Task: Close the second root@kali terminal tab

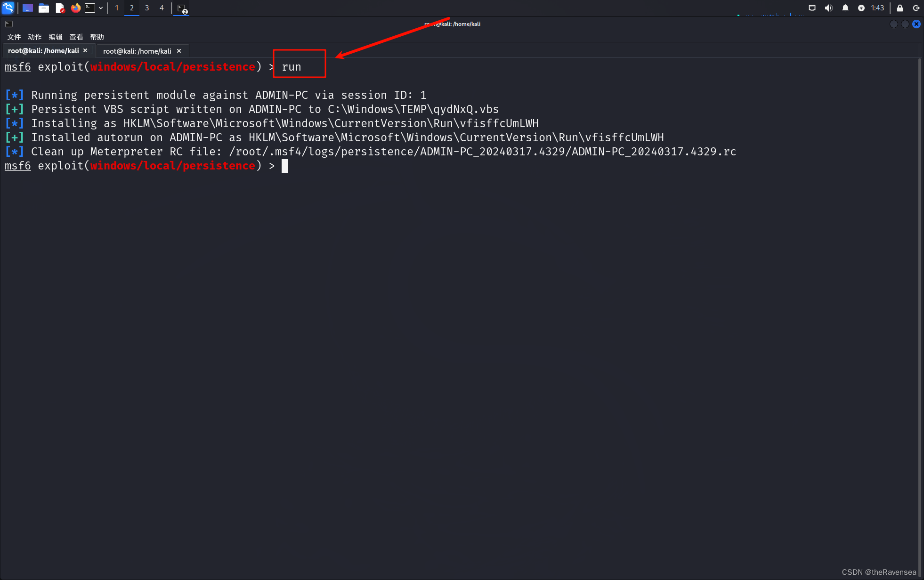Action: pyautogui.click(x=179, y=51)
